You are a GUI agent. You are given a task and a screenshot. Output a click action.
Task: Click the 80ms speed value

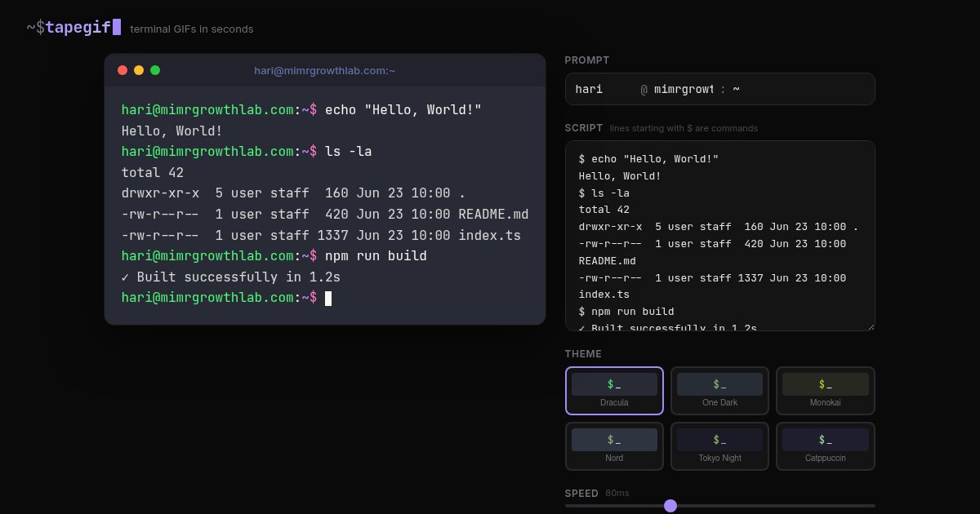tap(617, 493)
